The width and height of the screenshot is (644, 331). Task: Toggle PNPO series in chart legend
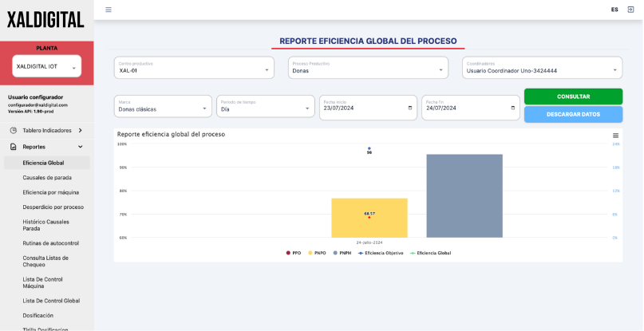pyautogui.click(x=317, y=253)
